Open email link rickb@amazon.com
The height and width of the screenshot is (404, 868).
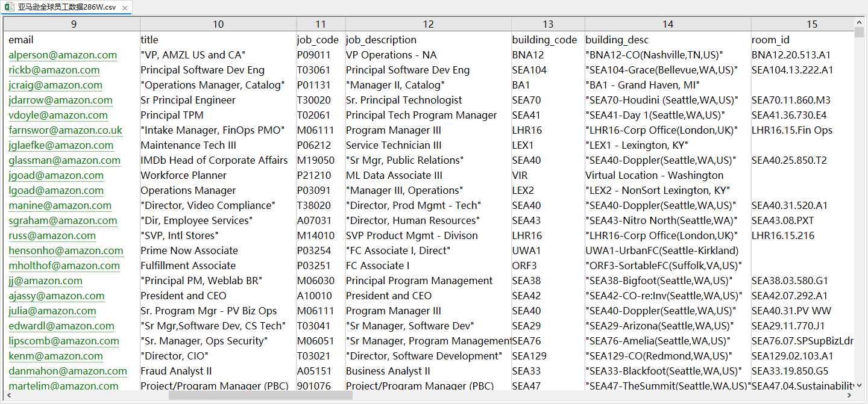(54, 70)
